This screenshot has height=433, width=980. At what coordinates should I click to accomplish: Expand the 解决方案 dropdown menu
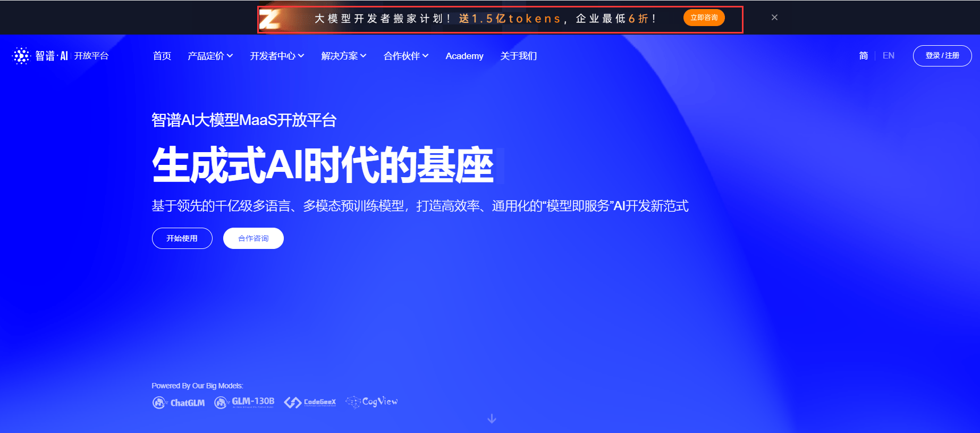pos(344,56)
